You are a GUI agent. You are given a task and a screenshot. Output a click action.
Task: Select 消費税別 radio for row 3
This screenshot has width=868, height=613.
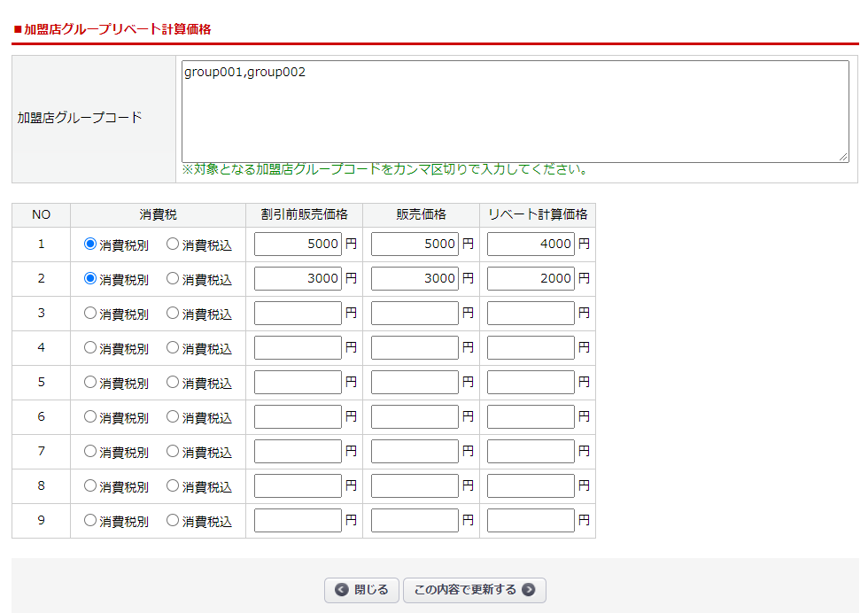pyautogui.click(x=90, y=313)
